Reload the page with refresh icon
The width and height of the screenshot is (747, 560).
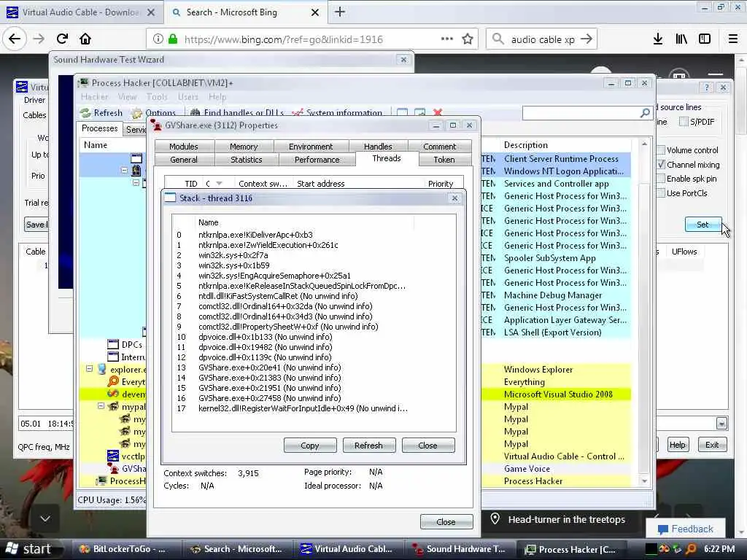pos(62,39)
